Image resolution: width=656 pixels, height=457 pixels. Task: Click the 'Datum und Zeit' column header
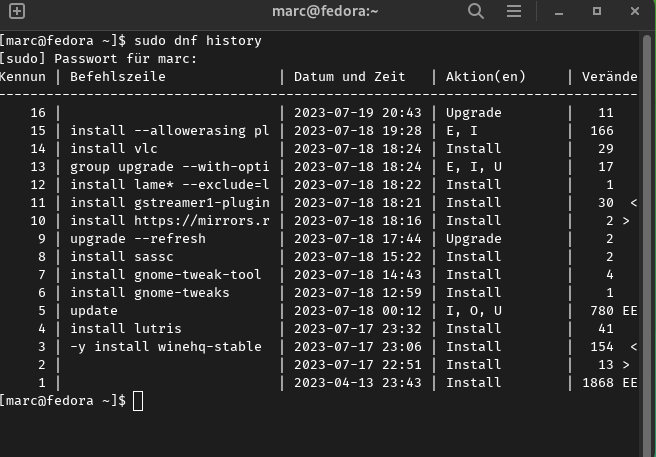click(350, 77)
